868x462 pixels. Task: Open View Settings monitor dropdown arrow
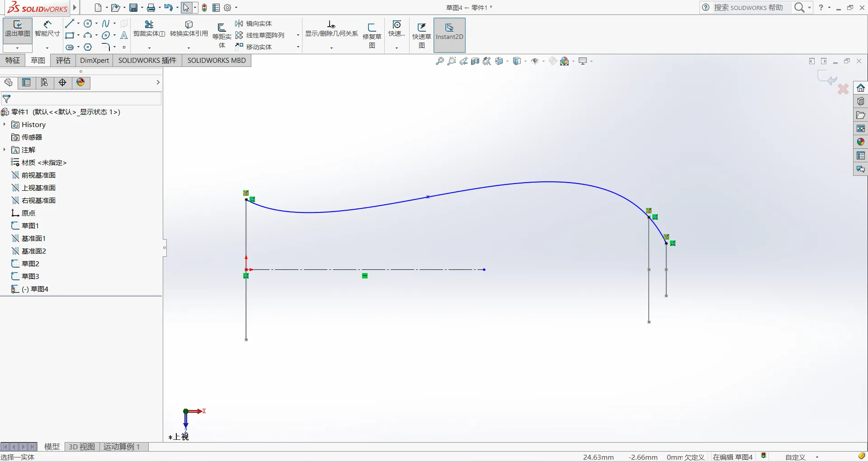(x=591, y=61)
